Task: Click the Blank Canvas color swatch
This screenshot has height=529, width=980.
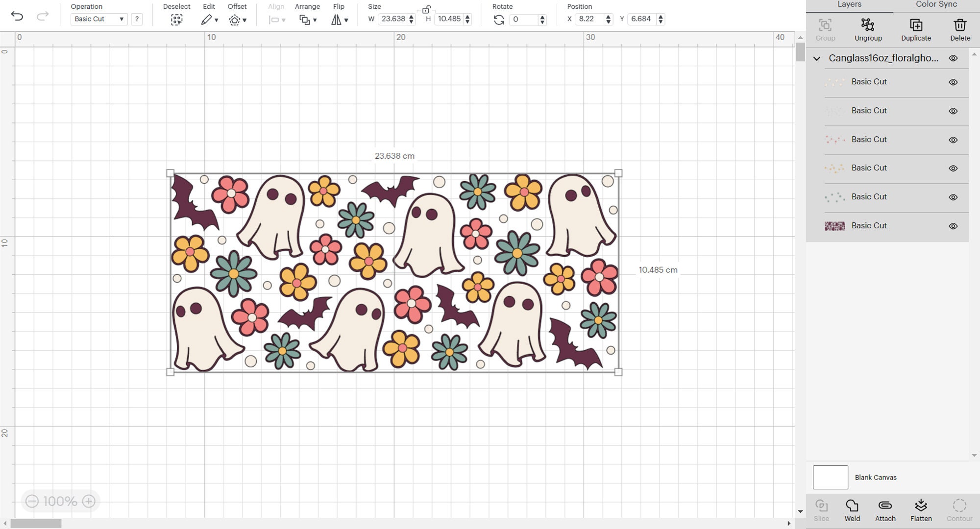Action: [x=831, y=477]
